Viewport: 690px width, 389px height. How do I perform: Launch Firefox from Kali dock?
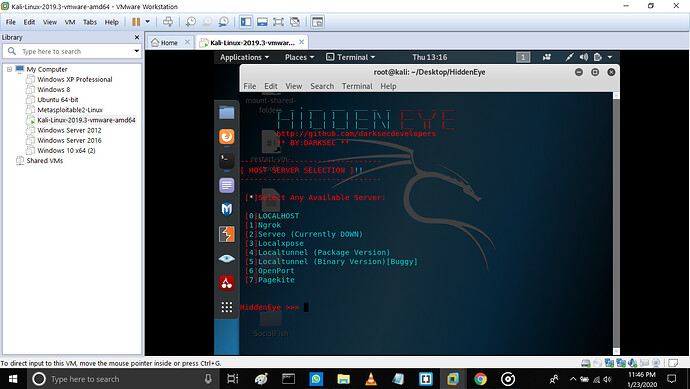(227, 137)
